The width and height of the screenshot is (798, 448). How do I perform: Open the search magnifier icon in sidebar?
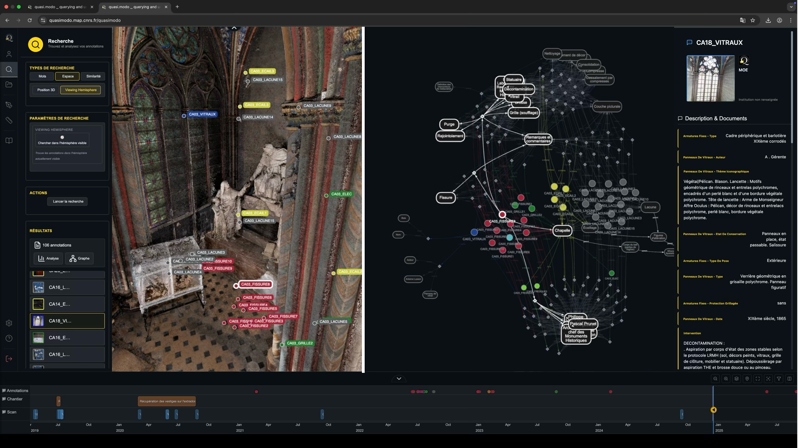[9, 70]
